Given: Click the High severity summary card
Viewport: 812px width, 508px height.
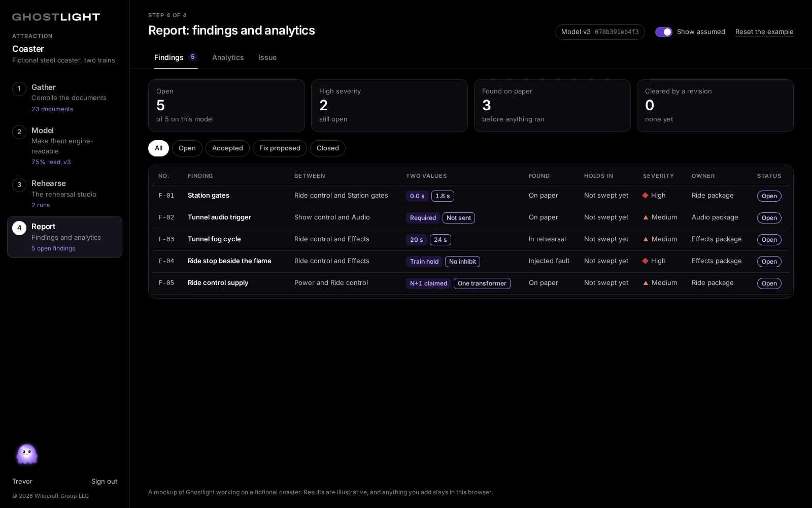Looking at the screenshot, I should click(x=389, y=106).
